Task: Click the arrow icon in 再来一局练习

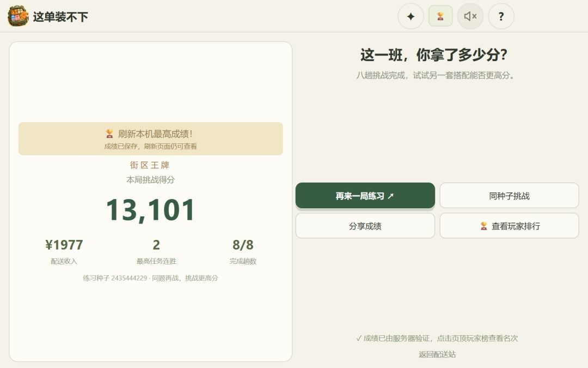Action: 391,196
